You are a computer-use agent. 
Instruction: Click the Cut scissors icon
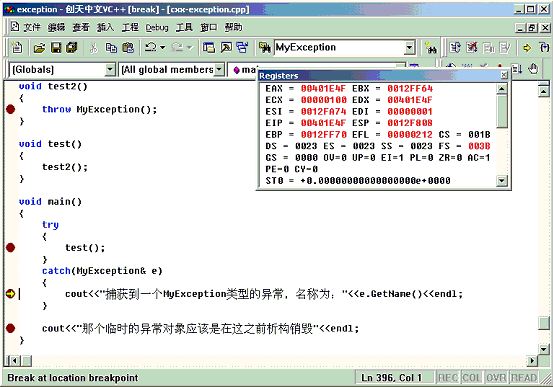pos(93,47)
